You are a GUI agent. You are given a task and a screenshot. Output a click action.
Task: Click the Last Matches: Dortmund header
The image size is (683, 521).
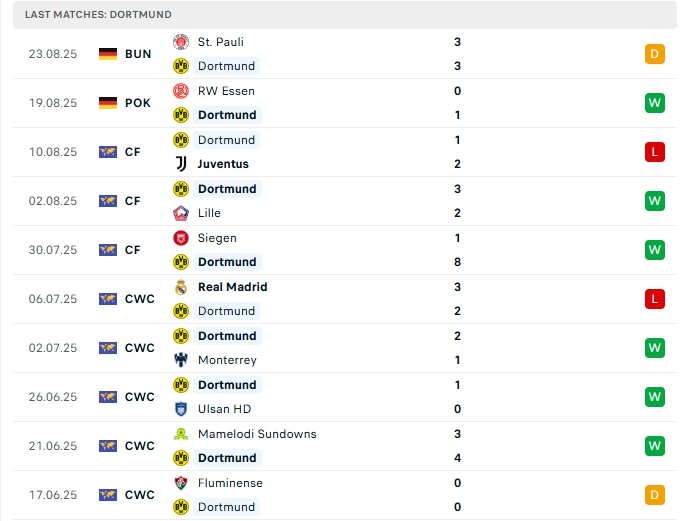pyautogui.click(x=98, y=15)
